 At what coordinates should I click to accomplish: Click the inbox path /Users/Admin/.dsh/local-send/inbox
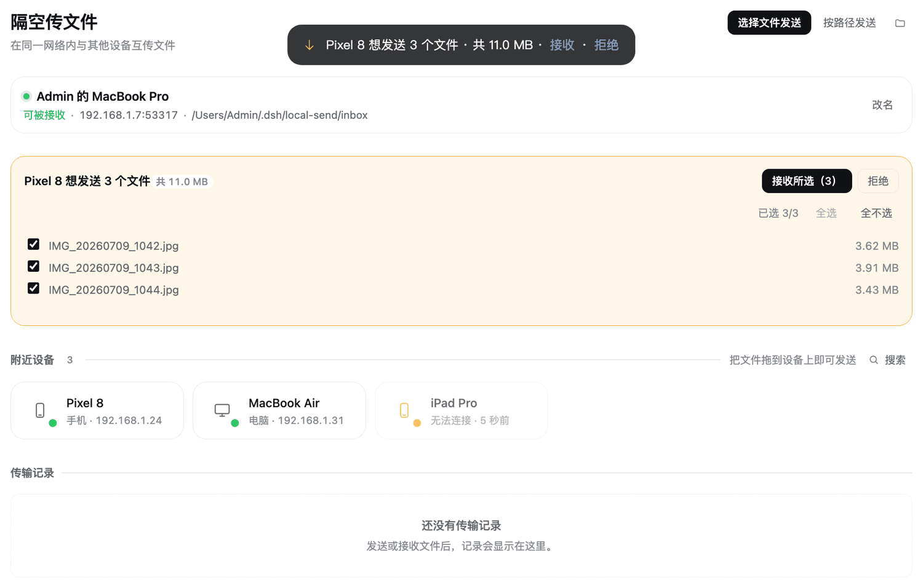(279, 115)
